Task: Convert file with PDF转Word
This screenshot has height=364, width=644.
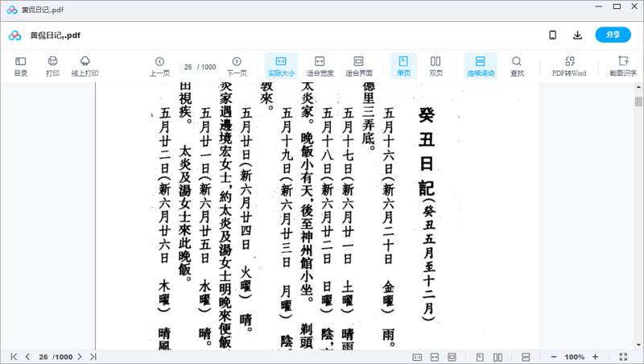Action: point(569,66)
